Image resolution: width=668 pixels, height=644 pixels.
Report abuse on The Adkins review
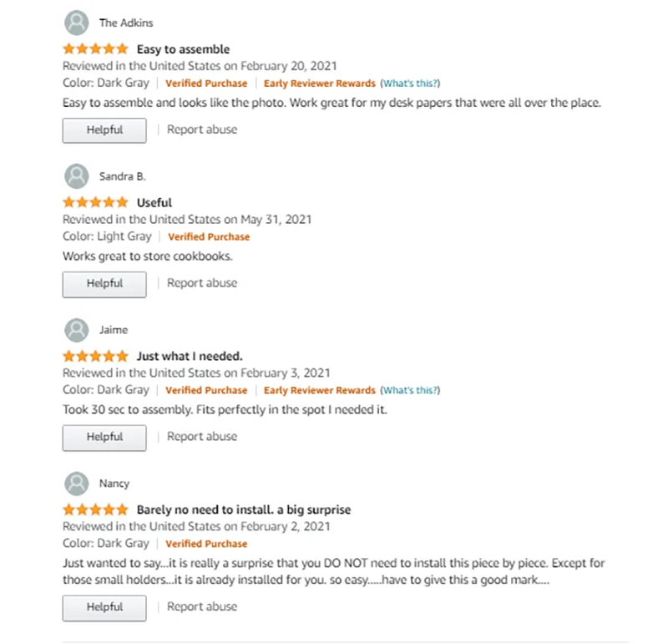[x=202, y=129]
